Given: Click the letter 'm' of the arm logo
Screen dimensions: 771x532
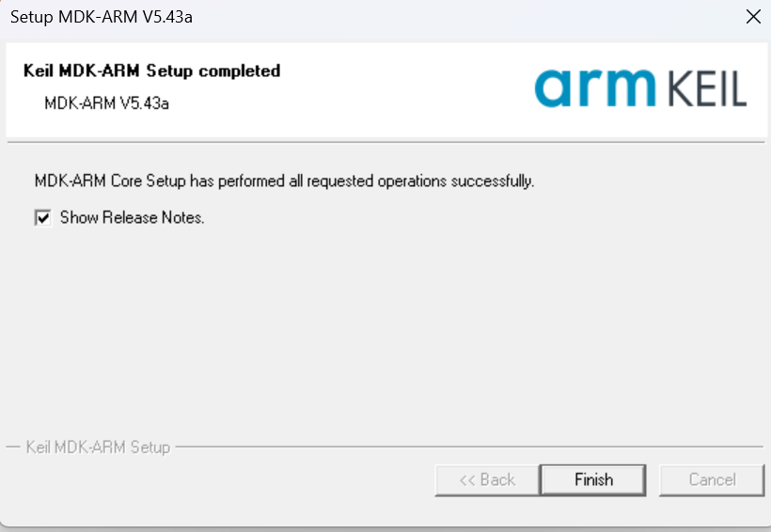Looking at the screenshot, I should click(x=630, y=87).
